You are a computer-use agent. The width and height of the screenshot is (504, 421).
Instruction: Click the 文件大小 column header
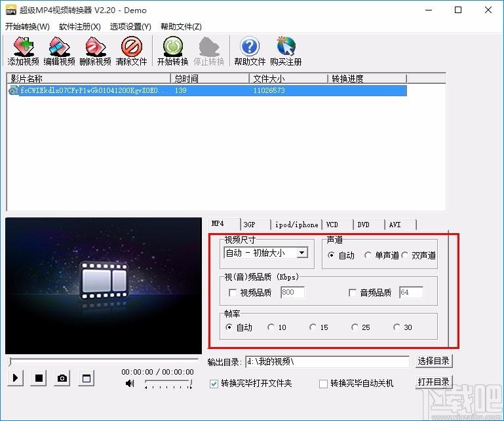pyautogui.click(x=288, y=79)
